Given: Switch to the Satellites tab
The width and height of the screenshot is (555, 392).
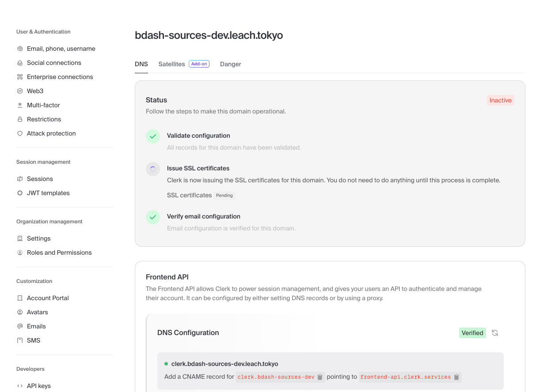Looking at the screenshot, I should [171, 64].
